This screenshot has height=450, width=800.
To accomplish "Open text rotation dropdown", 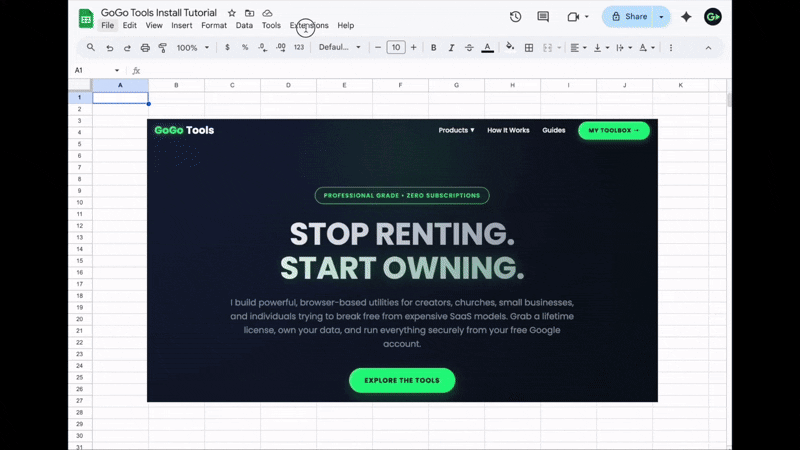I will [647, 47].
